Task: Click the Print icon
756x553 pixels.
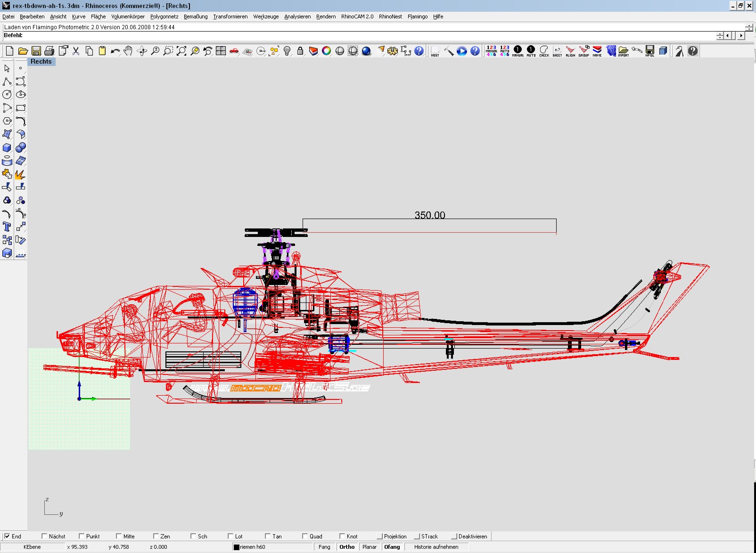Action: coord(49,51)
